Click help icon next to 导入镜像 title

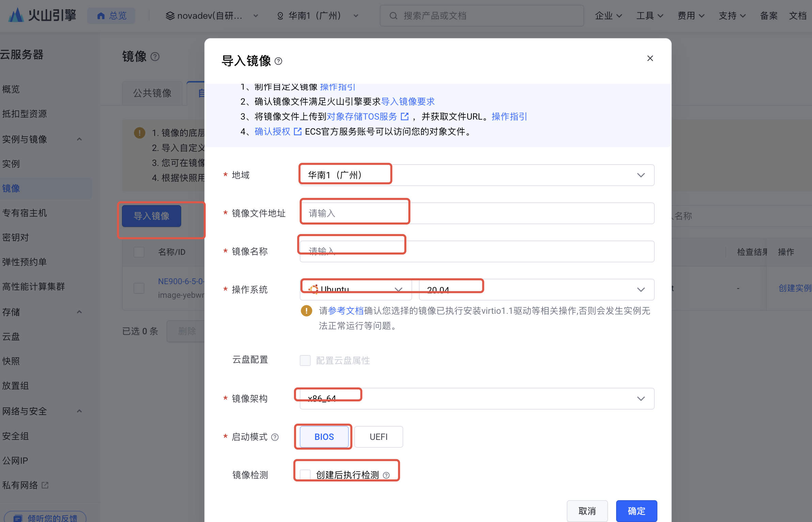pyautogui.click(x=278, y=61)
